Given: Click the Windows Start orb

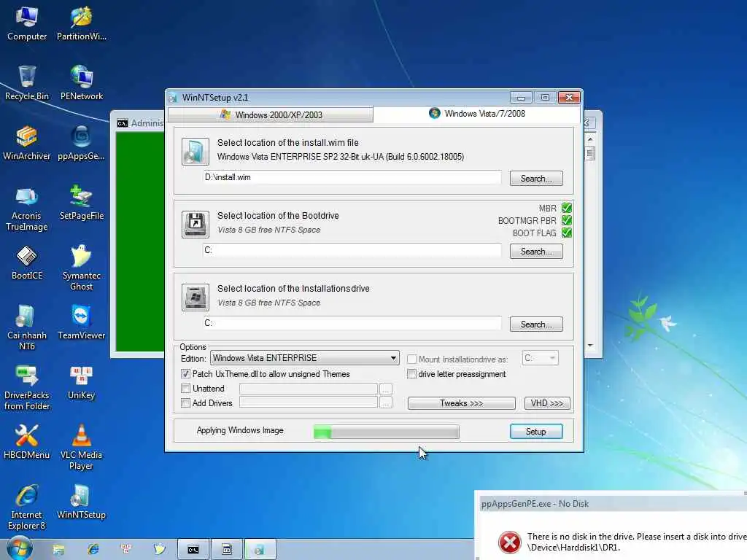Looking at the screenshot, I should click(x=19, y=549).
